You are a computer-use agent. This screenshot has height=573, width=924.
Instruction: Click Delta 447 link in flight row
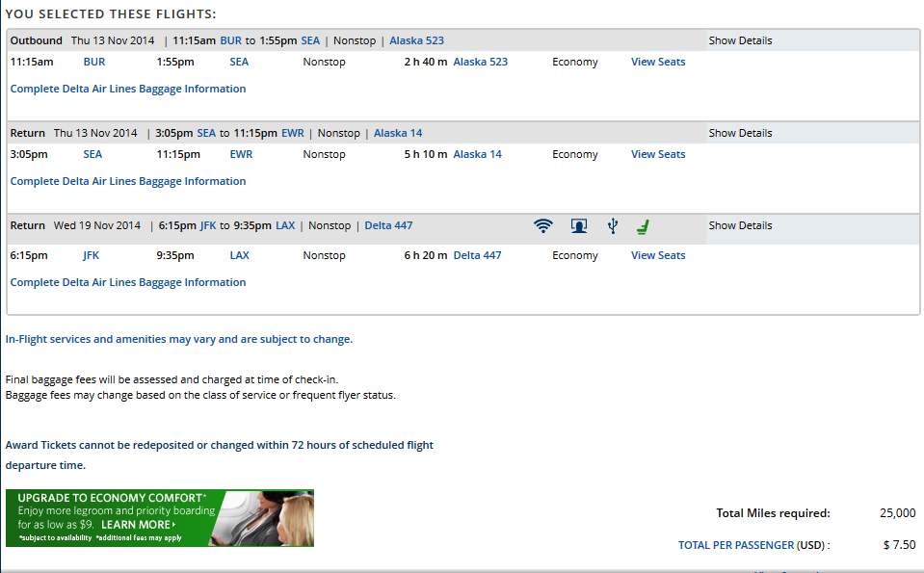tap(477, 255)
